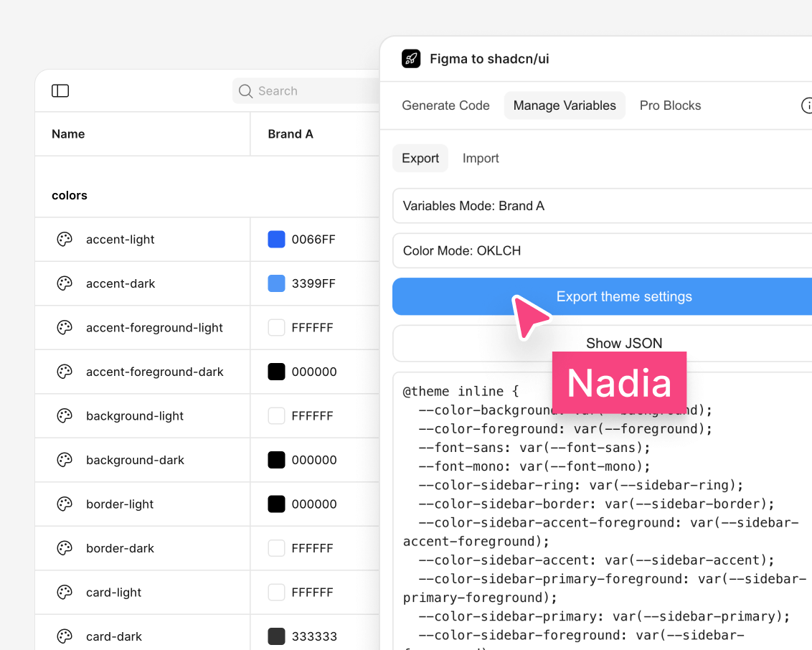Screen dimensions: 812x650
Task: Select the accent-light variable name
Action: (120, 240)
